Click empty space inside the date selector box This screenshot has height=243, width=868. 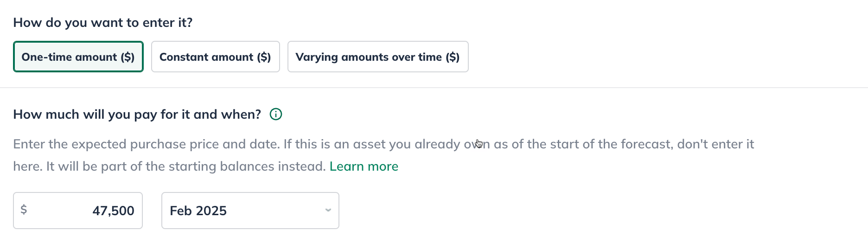pyautogui.click(x=278, y=211)
